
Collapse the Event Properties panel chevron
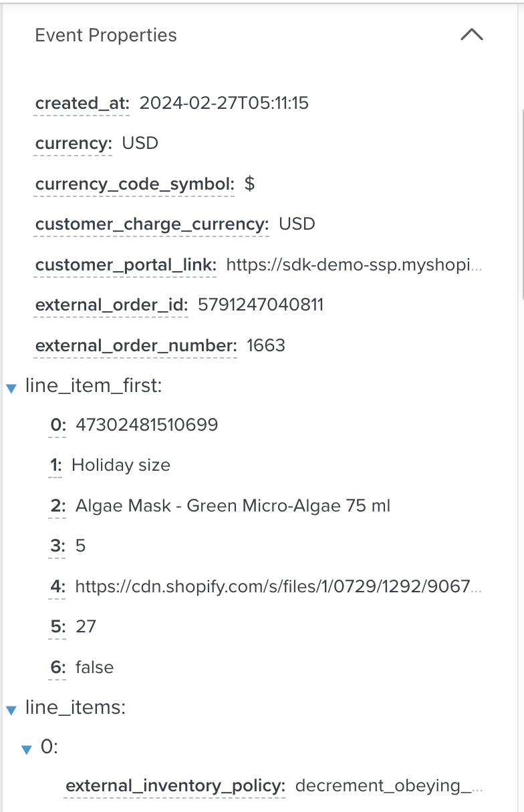click(x=472, y=35)
